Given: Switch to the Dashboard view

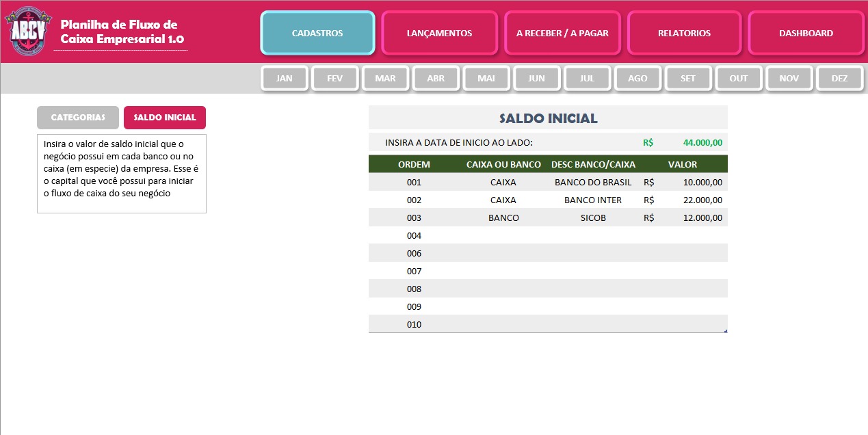Looking at the screenshot, I should (806, 33).
